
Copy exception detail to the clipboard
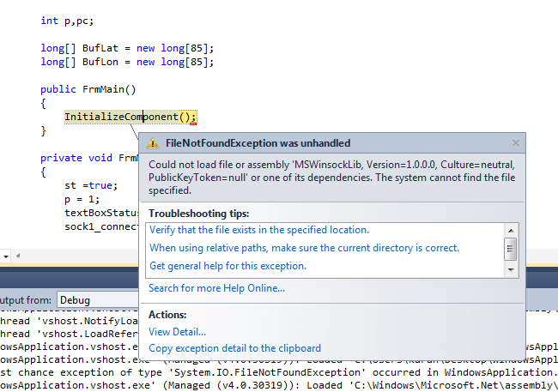click(x=235, y=348)
